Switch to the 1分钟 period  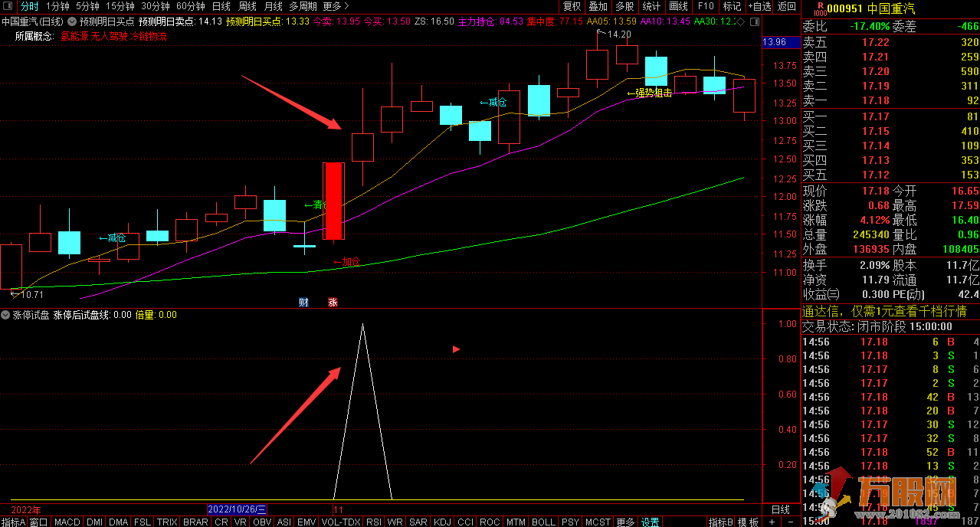coord(57,6)
